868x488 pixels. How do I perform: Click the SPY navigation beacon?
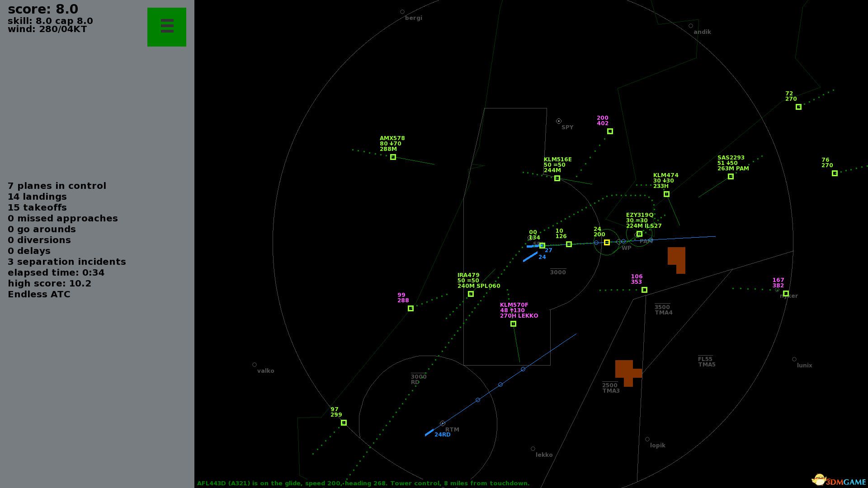click(x=559, y=121)
